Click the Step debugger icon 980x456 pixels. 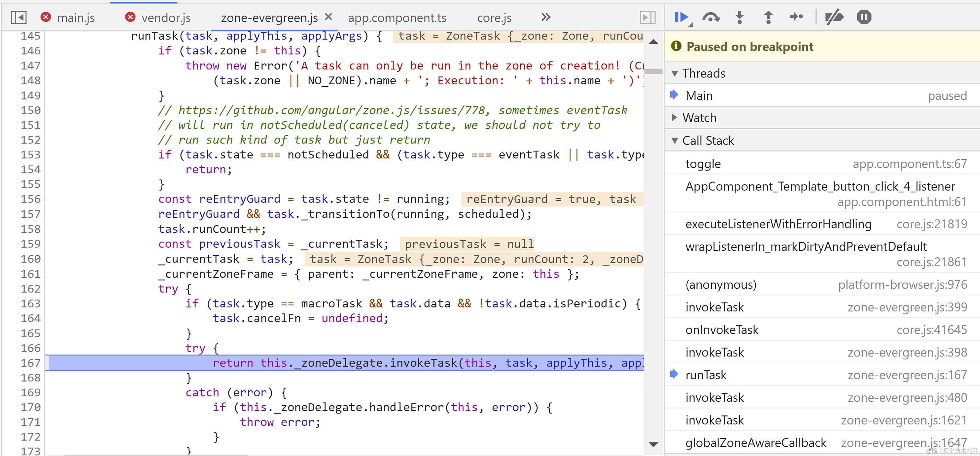coord(797,17)
